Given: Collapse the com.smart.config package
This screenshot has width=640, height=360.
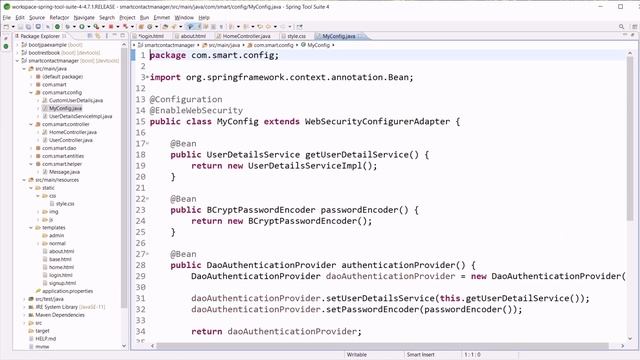Looking at the screenshot, I should point(31,93).
